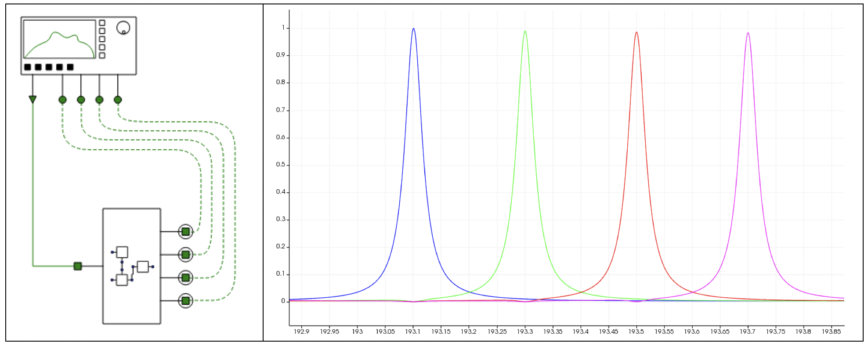Click the x-axis label 193.35
868x346 pixels.
[x=553, y=332]
